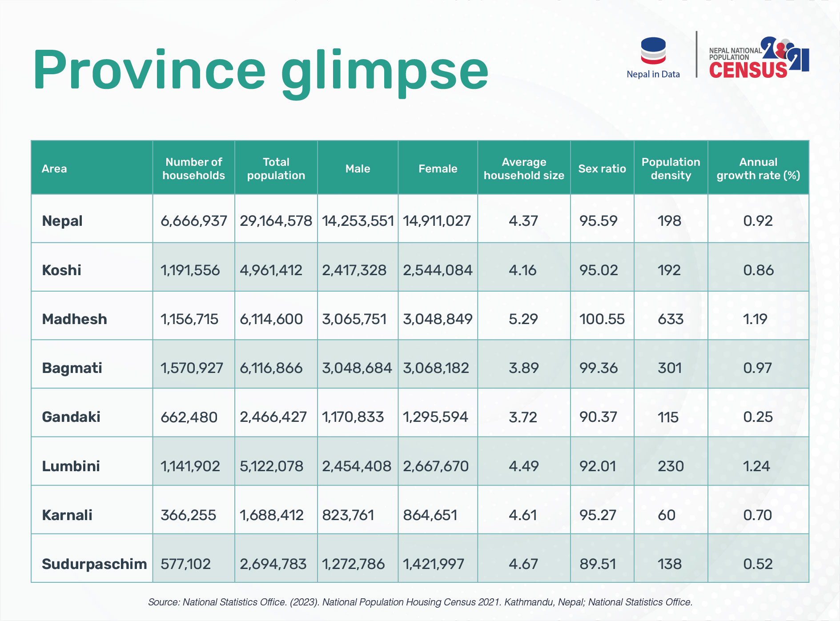840x621 pixels.
Task: Click Gandaki male value 1,170,833
Action: tap(353, 417)
